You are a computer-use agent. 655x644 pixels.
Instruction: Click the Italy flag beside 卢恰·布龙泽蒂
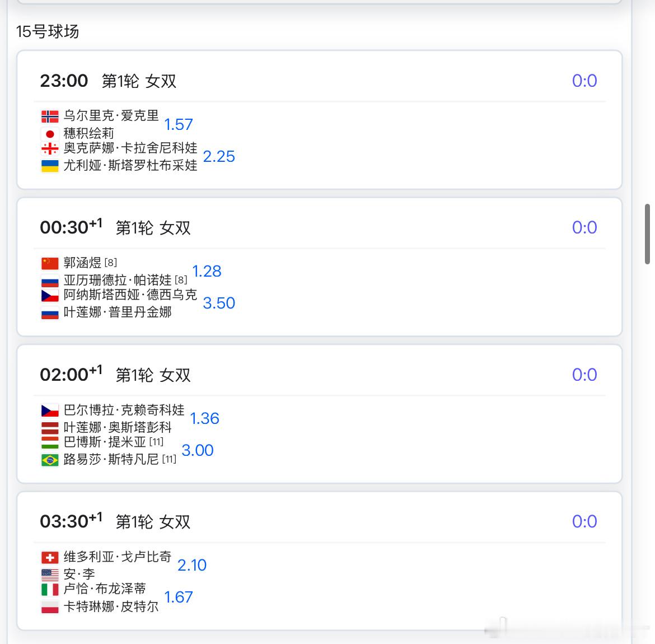50,590
